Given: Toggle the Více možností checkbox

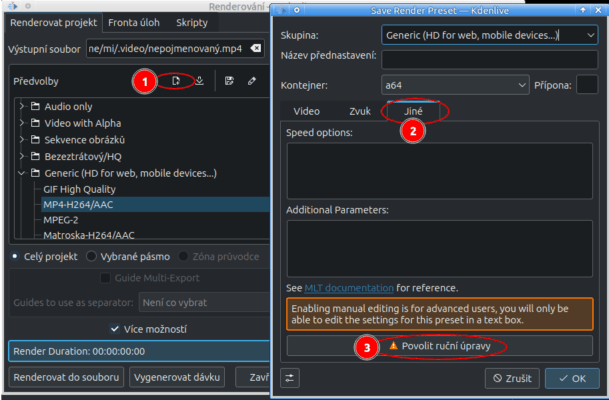Looking at the screenshot, I should (114, 328).
